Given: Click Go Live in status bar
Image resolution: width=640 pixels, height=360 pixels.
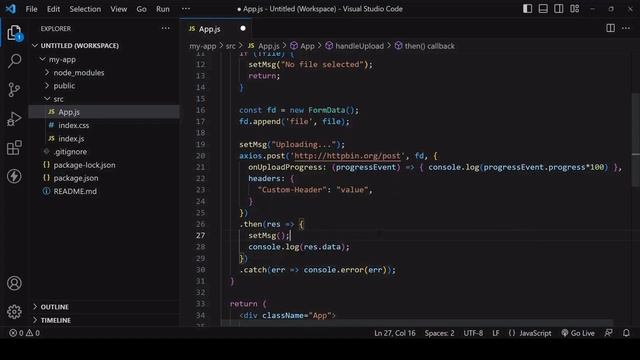Looking at the screenshot, I should click(x=578, y=333).
